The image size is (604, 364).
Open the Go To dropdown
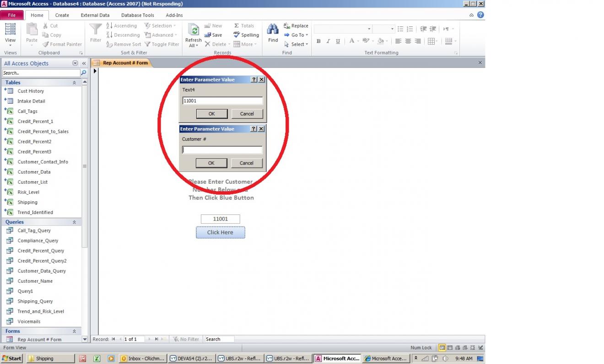click(x=296, y=35)
